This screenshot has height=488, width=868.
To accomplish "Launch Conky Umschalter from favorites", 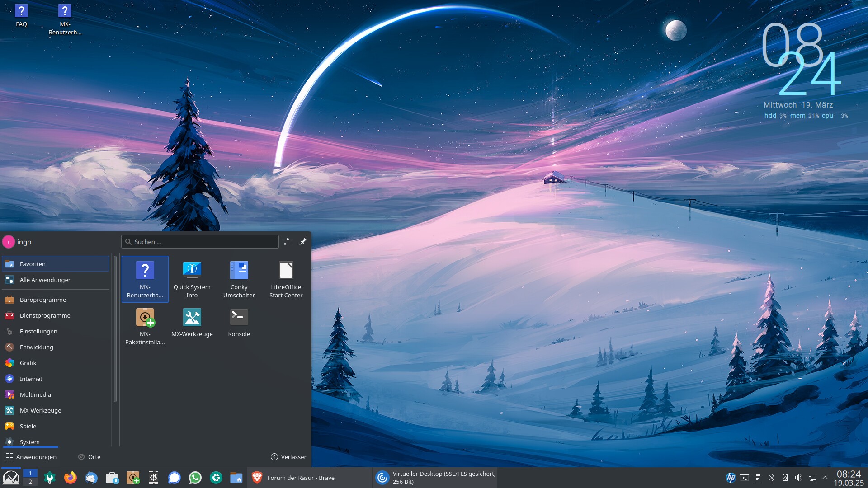I will point(239,279).
